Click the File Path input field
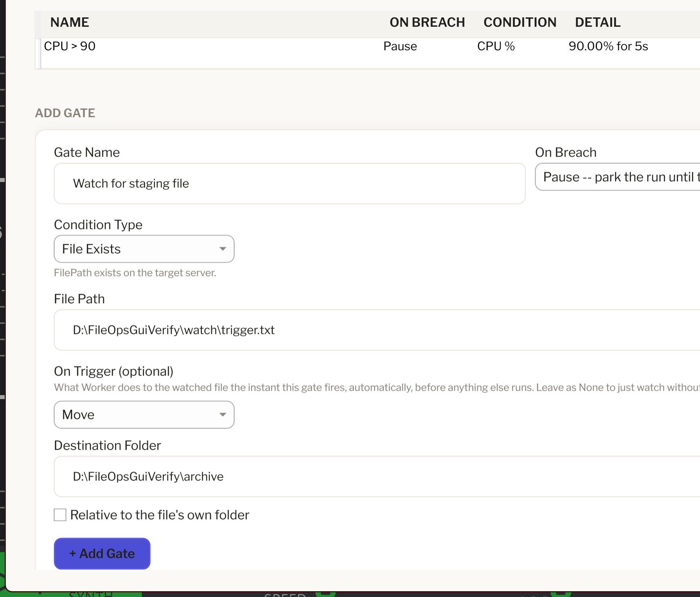This screenshot has height=597, width=700. coord(377,330)
